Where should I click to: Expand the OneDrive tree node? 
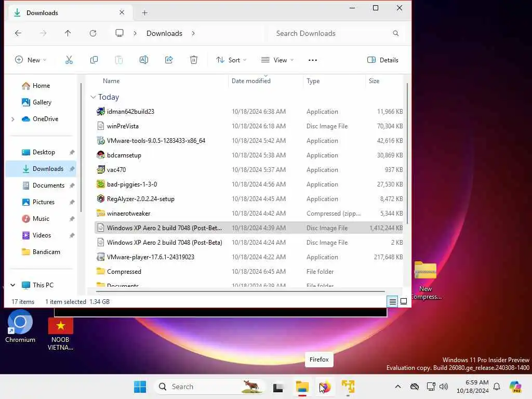(x=13, y=119)
